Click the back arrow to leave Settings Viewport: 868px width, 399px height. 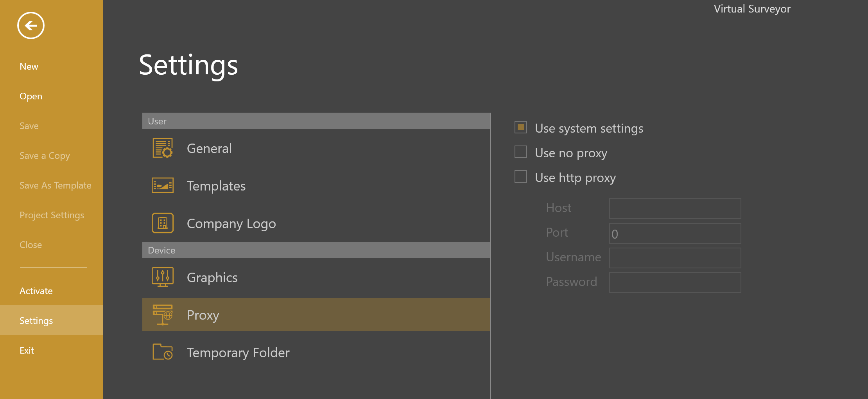click(30, 25)
